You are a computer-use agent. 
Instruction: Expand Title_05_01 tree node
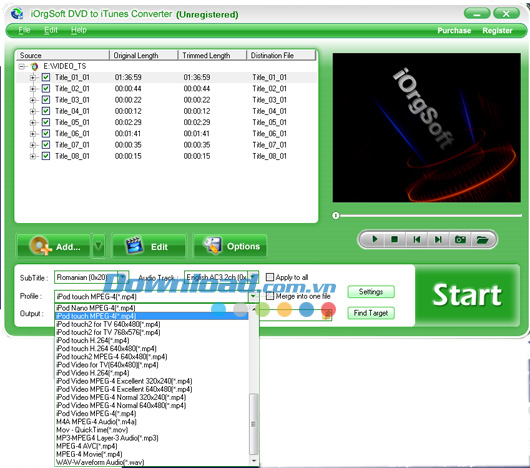pyautogui.click(x=32, y=122)
